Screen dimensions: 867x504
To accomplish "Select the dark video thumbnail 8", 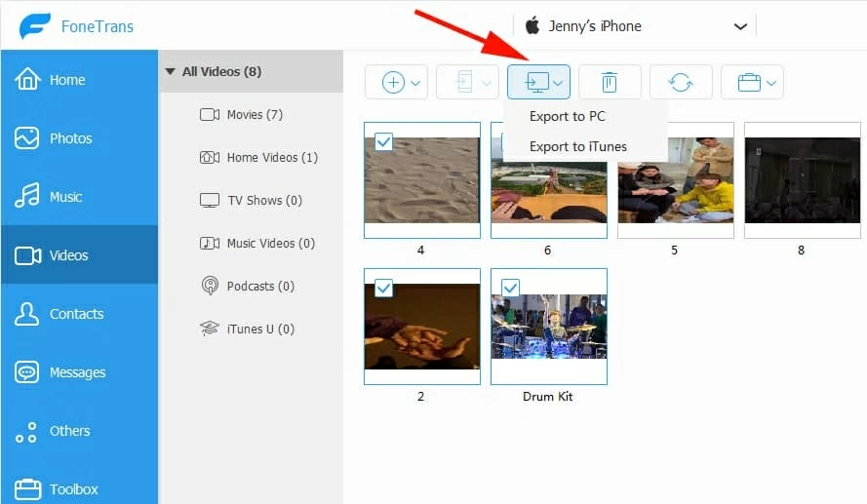I will coord(803,180).
